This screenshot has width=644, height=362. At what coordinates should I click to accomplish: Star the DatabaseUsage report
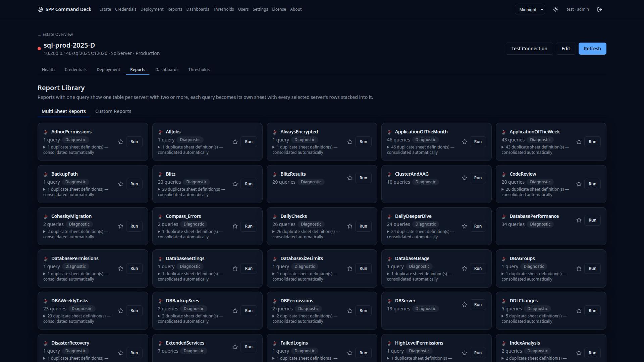(465, 268)
